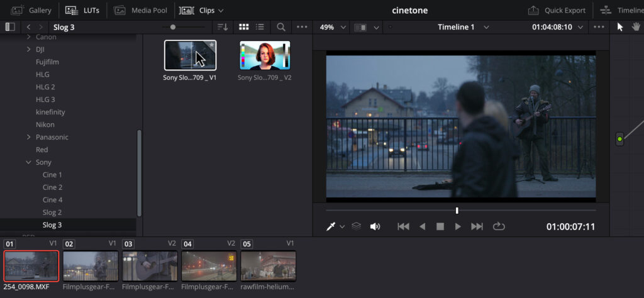Select clip 03 thumbnail in timeline strip
644x298 pixels.
pos(150,265)
